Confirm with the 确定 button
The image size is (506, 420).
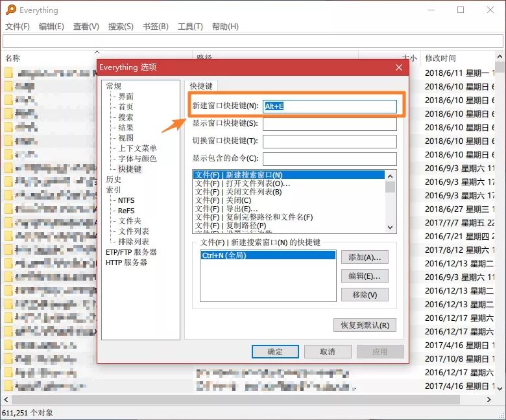(275, 351)
